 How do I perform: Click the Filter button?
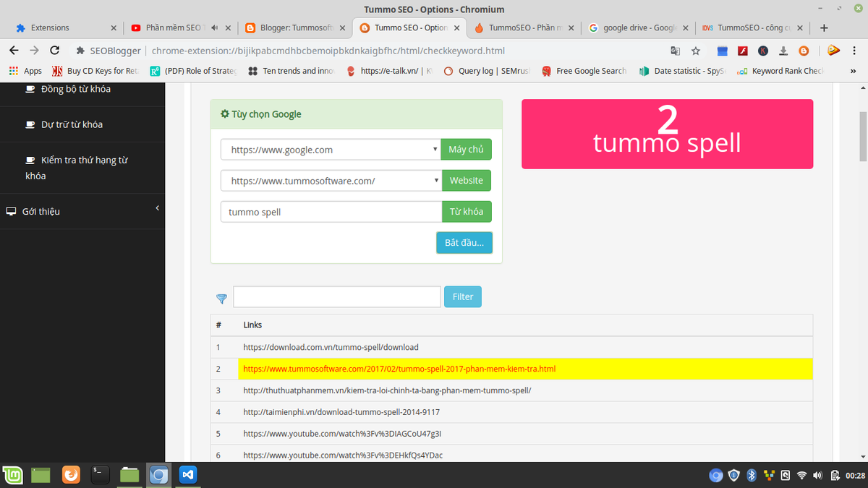(463, 296)
